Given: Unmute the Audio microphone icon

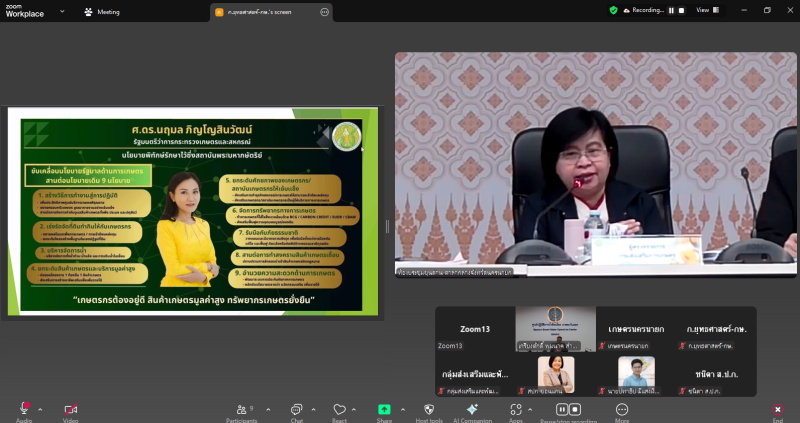Looking at the screenshot, I should pyautogui.click(x=24, y=409).
